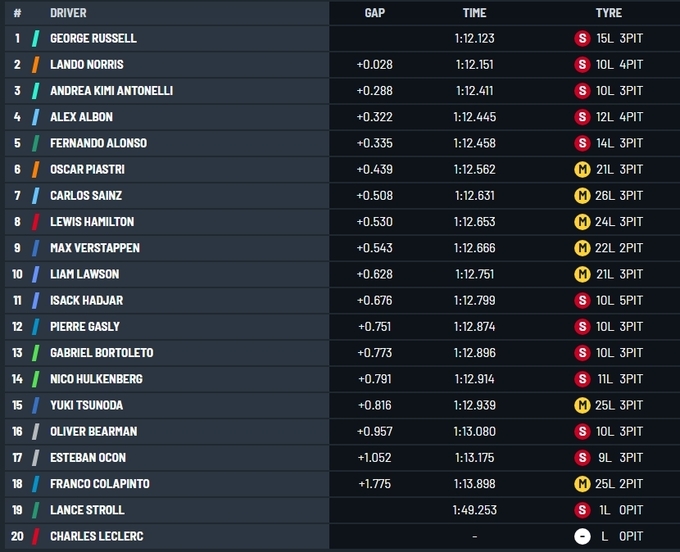Select driver name Andrea Kimi Antonelli
The height and width of the screenshot is (552, 680).
[111, 91]
